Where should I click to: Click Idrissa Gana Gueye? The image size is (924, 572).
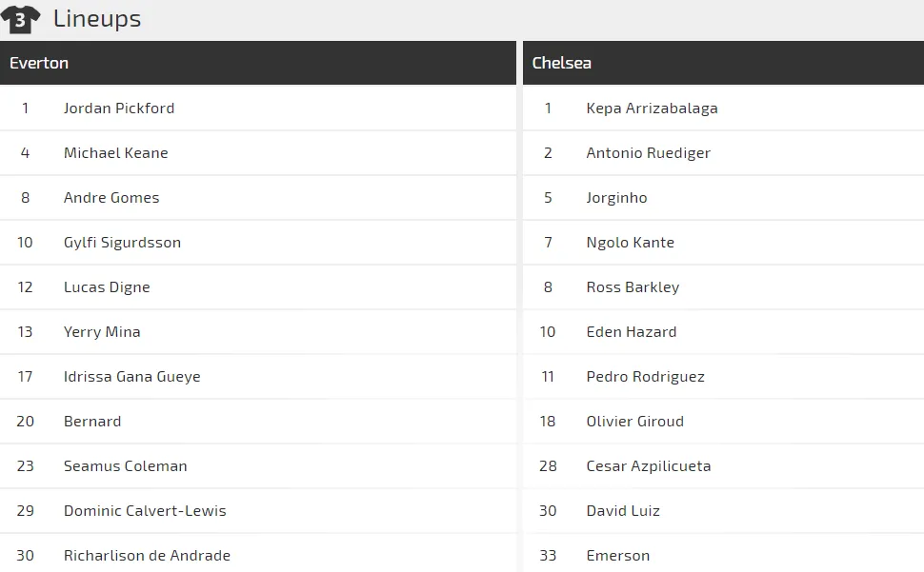coord(132,377)
